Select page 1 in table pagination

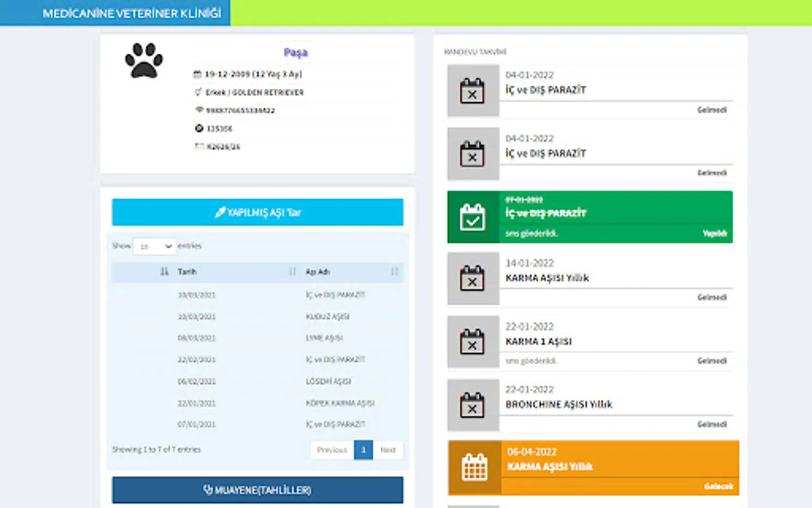pyautogui.click(x=364, y=450)
